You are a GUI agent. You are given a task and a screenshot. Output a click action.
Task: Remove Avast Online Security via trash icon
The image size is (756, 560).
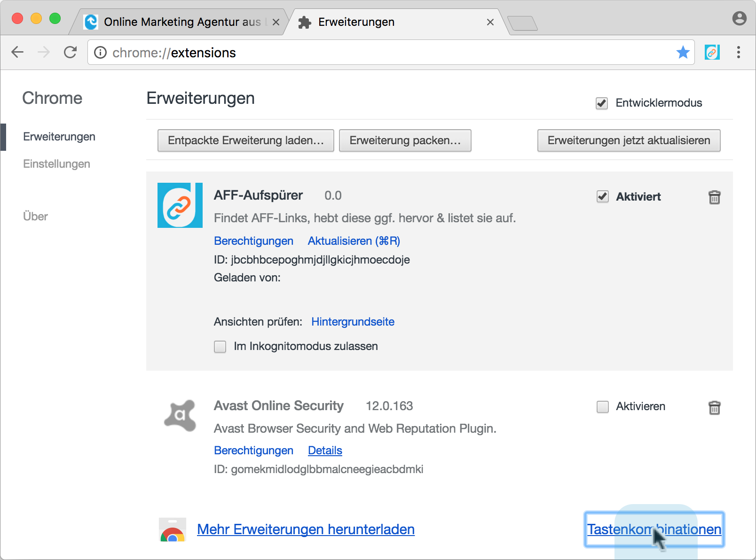714,407
